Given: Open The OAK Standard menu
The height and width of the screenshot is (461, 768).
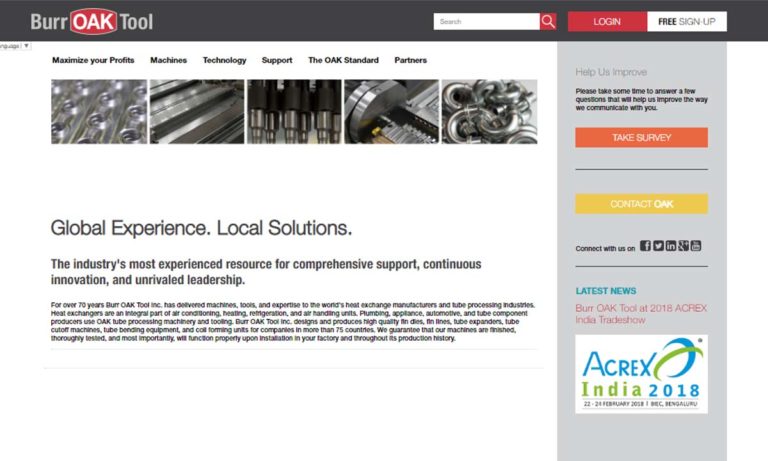Looking at the screenshot, I should pyautogui.click(x=343, y=60).
